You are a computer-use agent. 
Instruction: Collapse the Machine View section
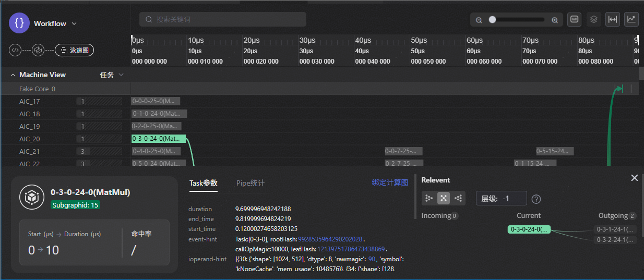coord(13,75)
